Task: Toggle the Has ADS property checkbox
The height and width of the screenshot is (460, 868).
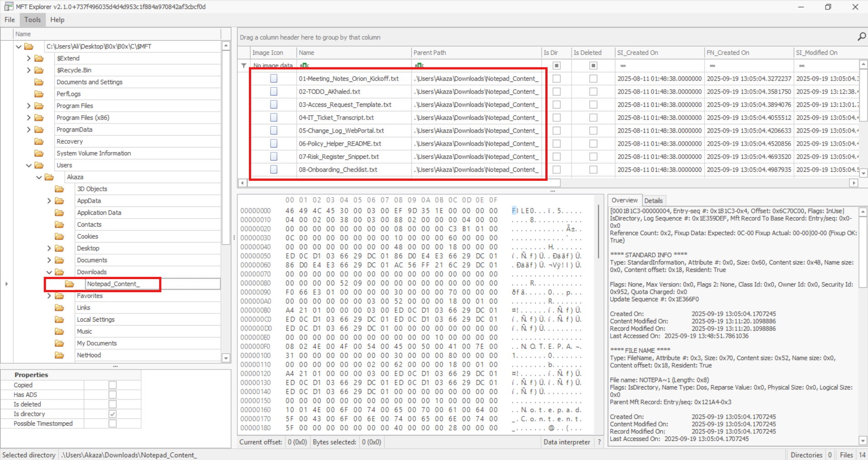Action: pos(113,394)
